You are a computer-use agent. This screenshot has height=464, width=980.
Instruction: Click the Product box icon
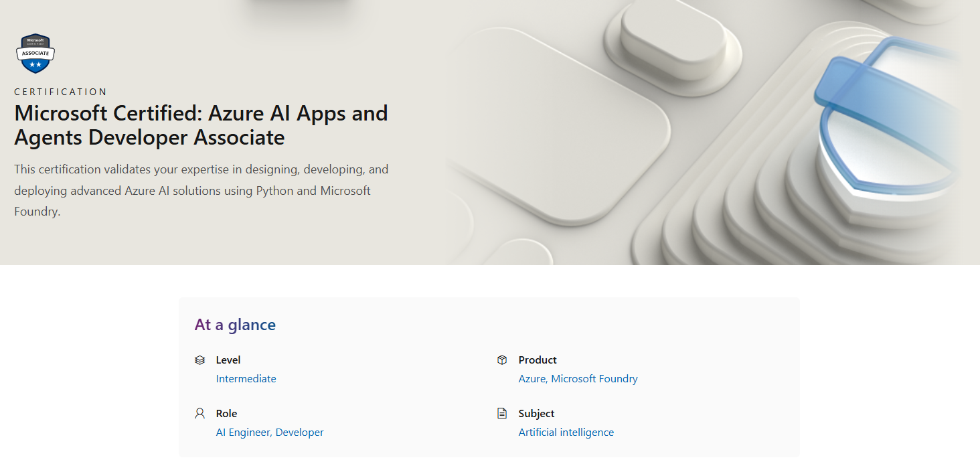[502, 360]
